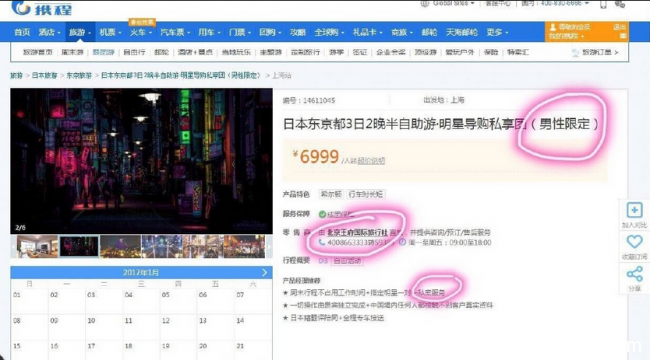
Task: Open 自由行 in the sub navigation
Action: point(134,52)
